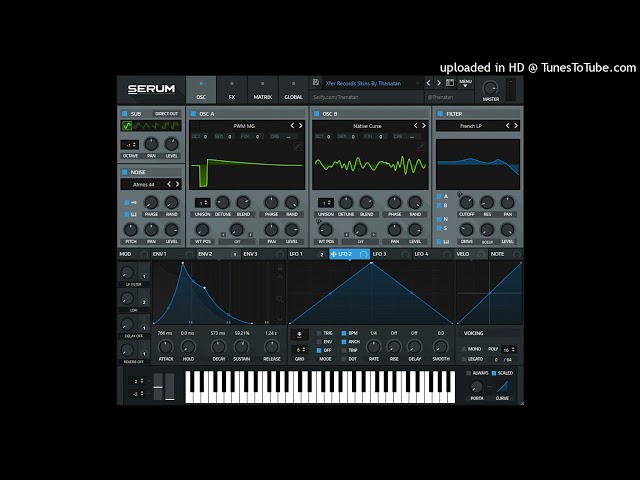
Task: Click the envelope Release knob
Action: click(x=271, y=347)
